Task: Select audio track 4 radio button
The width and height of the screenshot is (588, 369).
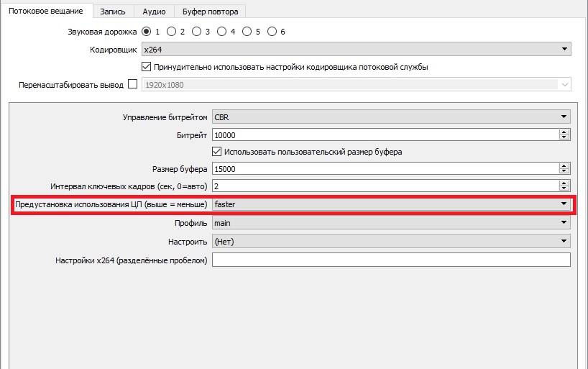Action: 222,32
